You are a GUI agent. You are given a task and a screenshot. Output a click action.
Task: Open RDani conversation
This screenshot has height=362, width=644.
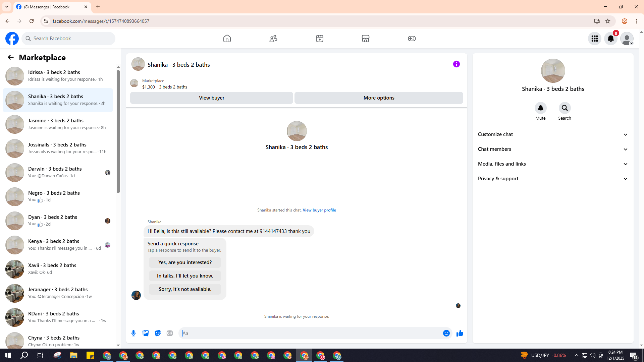[58, 317]
